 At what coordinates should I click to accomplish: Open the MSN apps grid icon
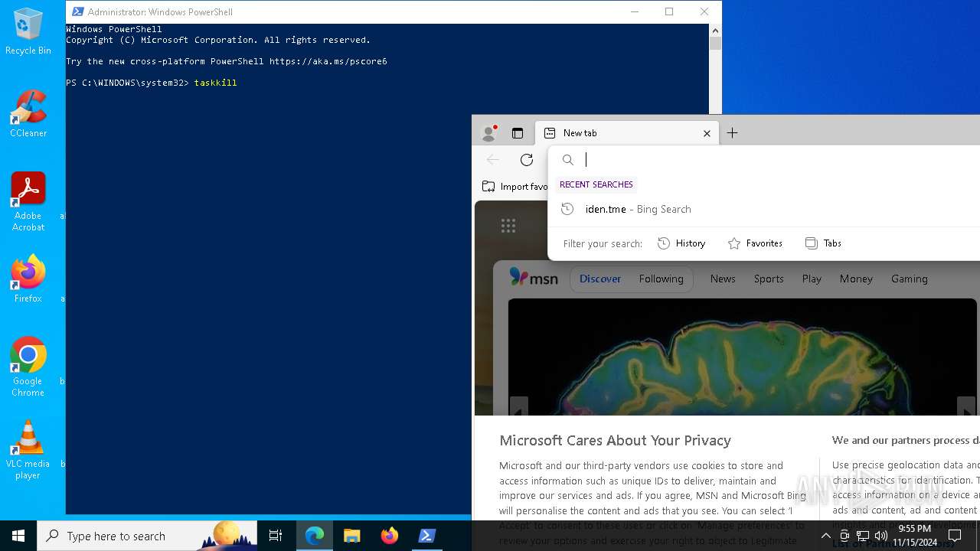(x=508, y=225)
